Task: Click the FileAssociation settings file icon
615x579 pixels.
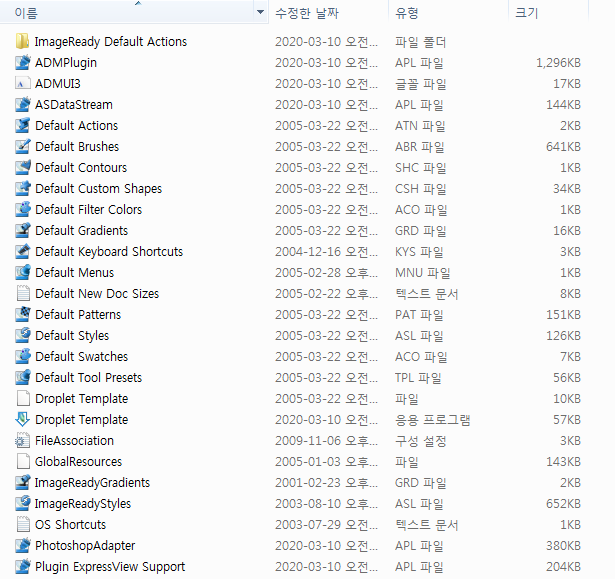Action: pos(23,440)
